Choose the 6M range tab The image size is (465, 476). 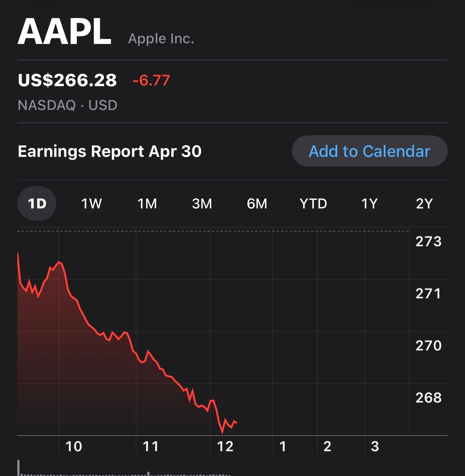click(257, 204)
